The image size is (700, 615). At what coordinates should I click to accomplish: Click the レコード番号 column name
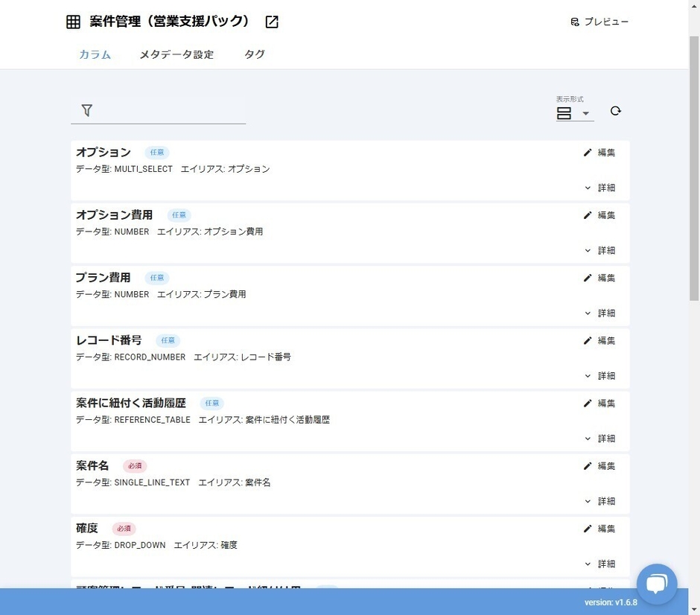click(x=109, y=340)
